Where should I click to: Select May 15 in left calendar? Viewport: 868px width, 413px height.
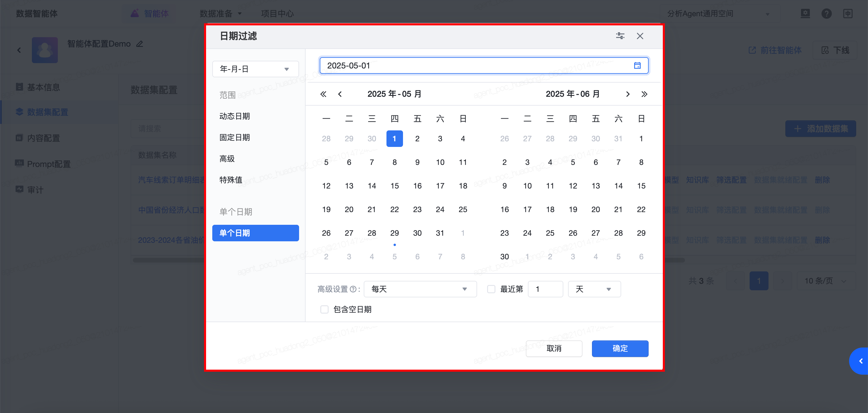(394, 186)
